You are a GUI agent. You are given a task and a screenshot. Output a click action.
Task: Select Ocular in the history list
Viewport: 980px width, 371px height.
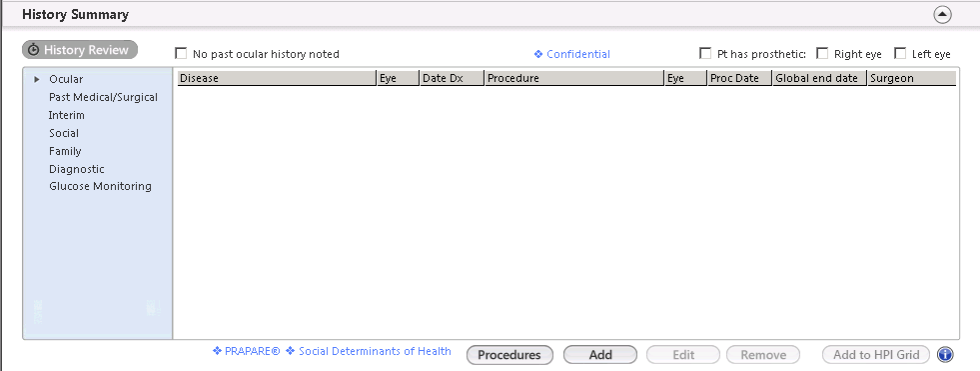[x=66, y=79]
